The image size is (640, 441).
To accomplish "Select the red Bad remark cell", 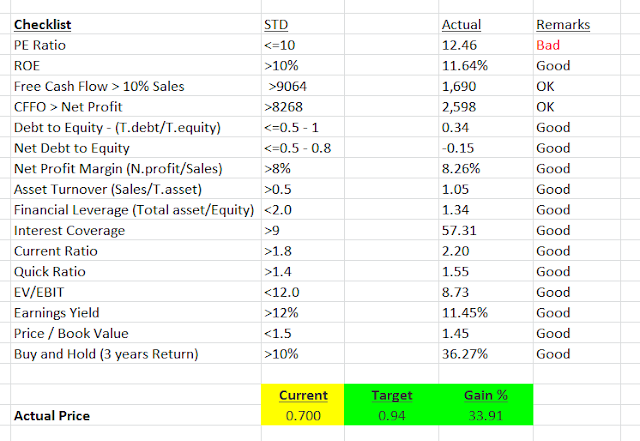I will pos(576,45).
